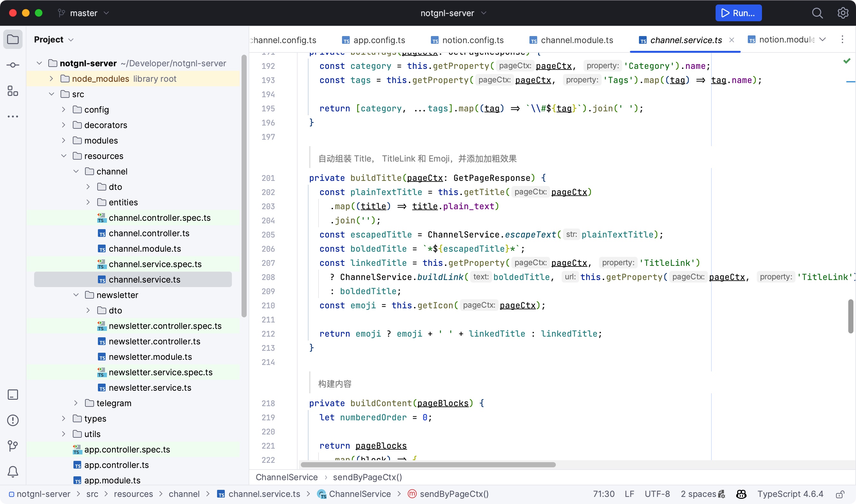Screen dimensions: 856x504
Task: Expand the modules folder
Action: point(64,141)
